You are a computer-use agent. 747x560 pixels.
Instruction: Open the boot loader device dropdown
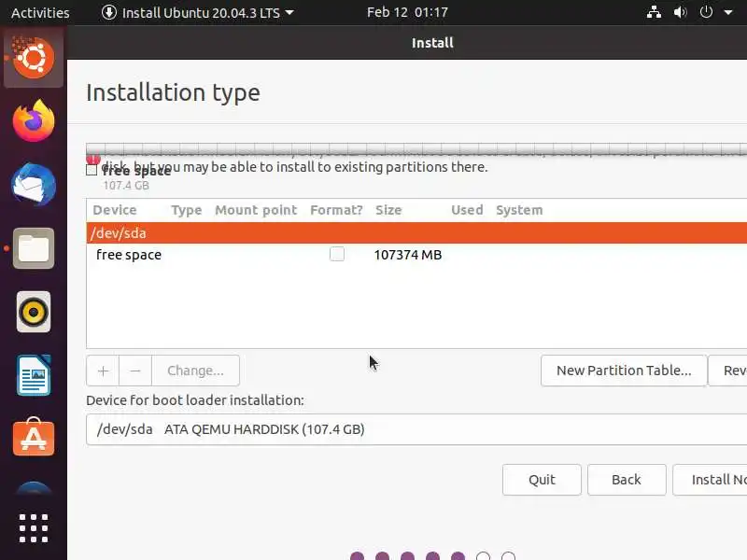(416, 429)
